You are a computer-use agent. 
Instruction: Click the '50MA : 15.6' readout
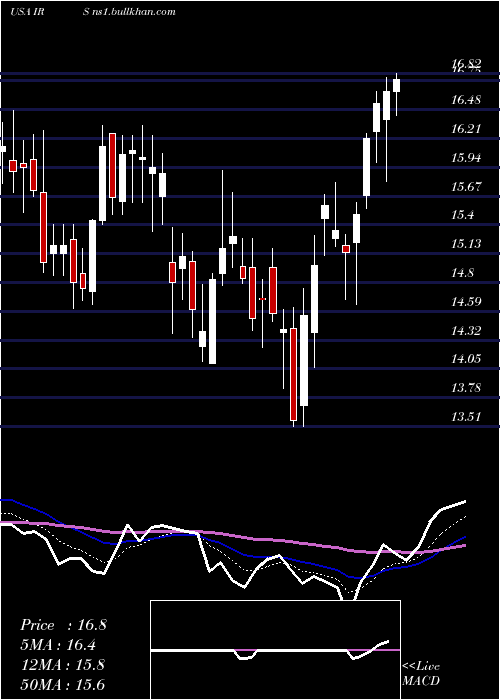[x=62, y=684]
